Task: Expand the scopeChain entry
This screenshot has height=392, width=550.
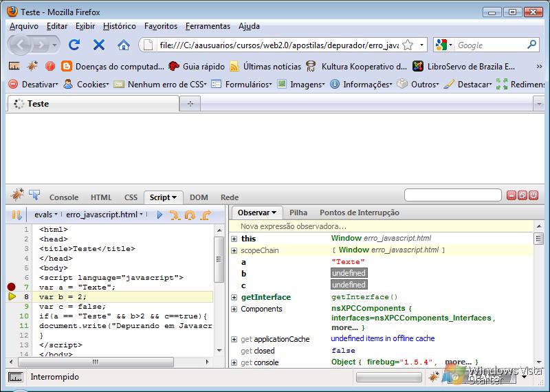Action: click(x=234, y=250)
